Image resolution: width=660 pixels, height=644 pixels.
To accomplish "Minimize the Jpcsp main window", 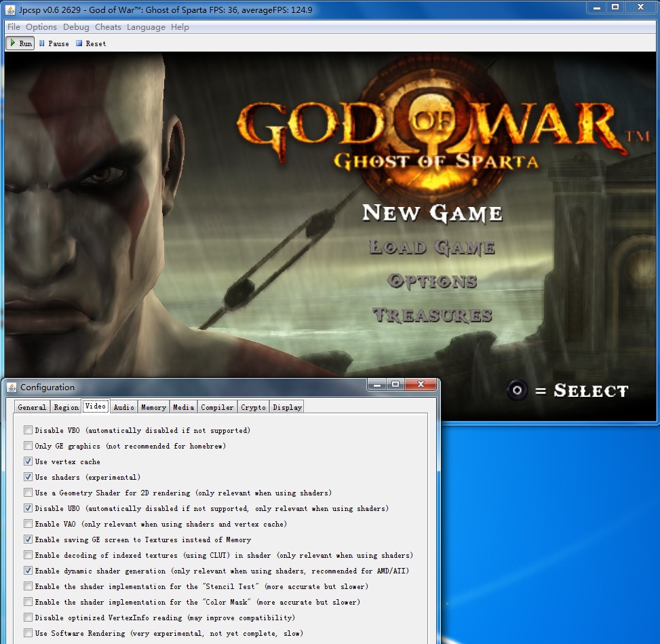I will (x=596, y=7).
